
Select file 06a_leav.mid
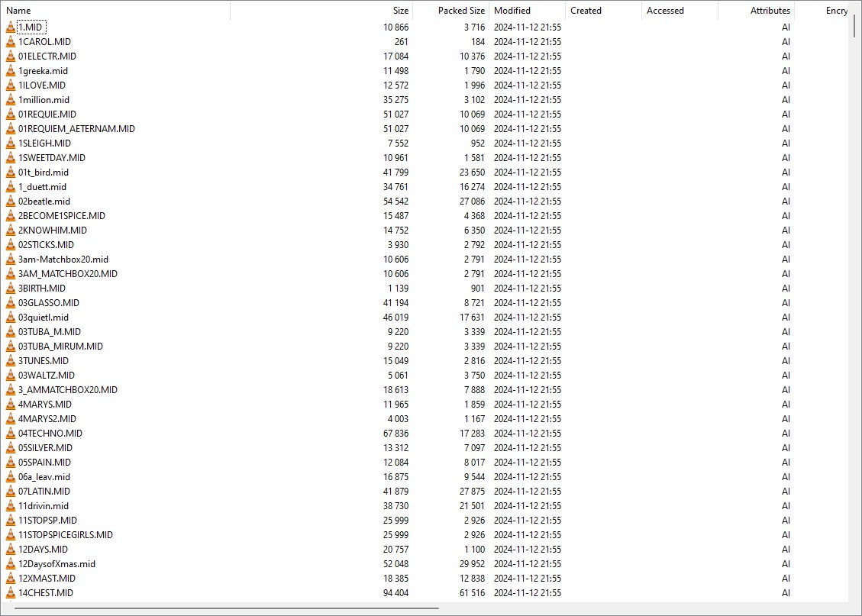pos(44,477)
